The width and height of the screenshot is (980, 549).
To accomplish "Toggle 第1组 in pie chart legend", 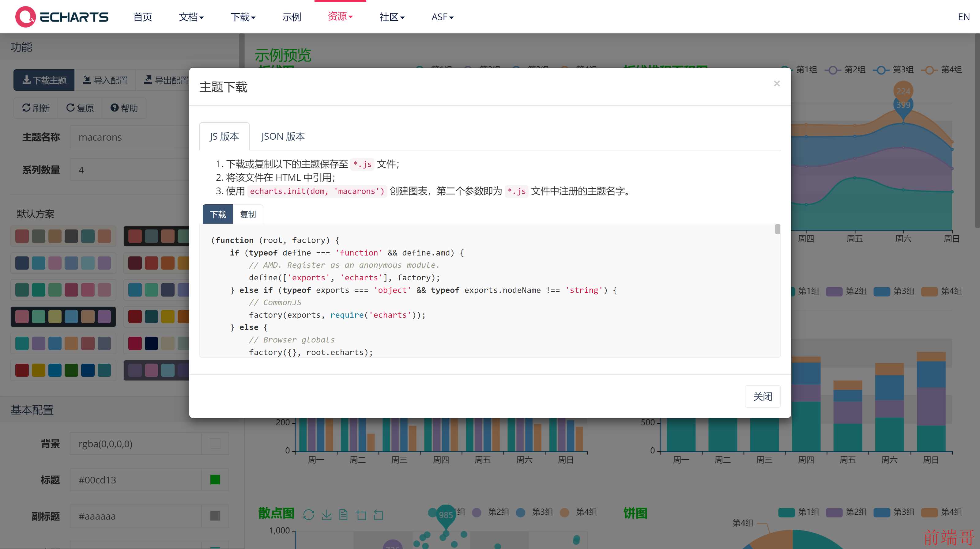I will click(798, 512).
